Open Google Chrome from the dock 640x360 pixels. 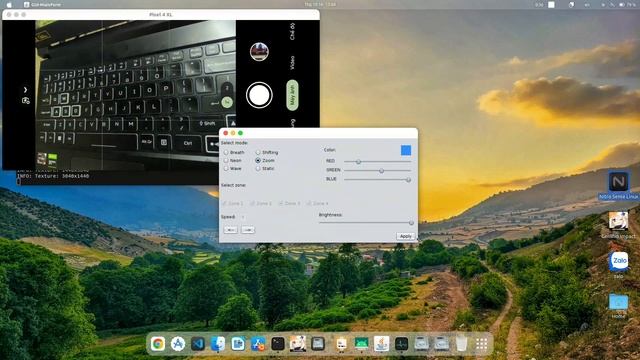pos(158,344)
